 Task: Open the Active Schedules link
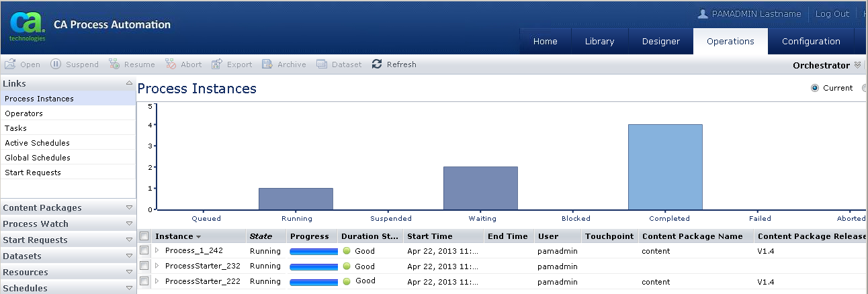37,143
